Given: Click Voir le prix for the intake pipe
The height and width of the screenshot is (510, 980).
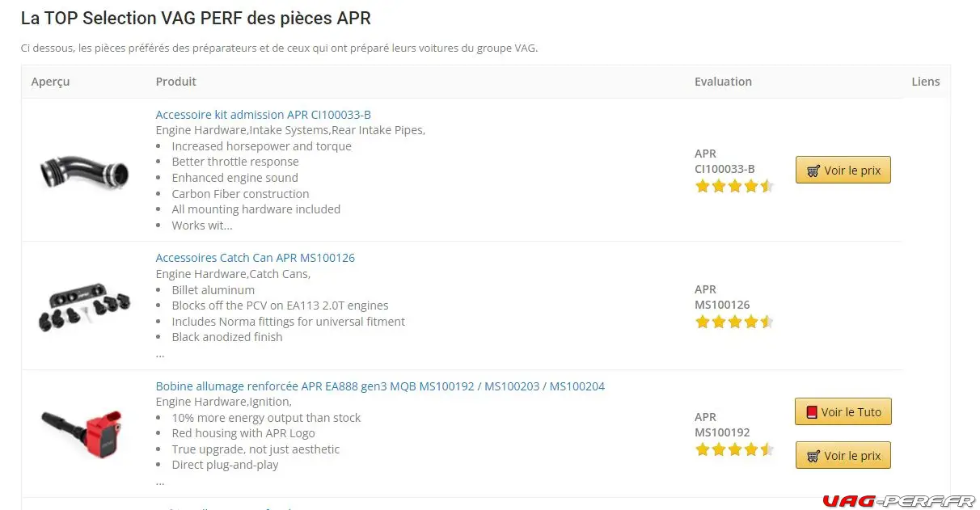Looking at the screenshot, I should 843,171.
